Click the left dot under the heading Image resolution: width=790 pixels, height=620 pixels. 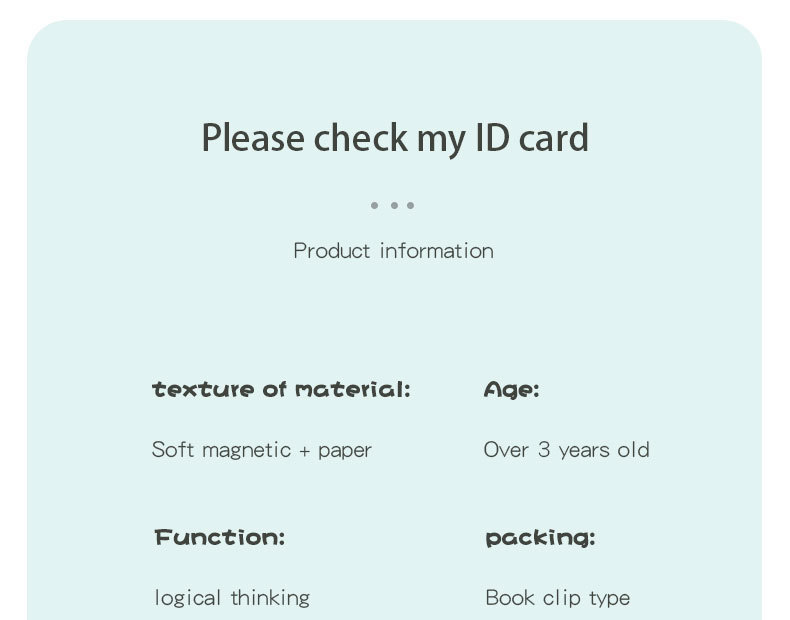374,205
